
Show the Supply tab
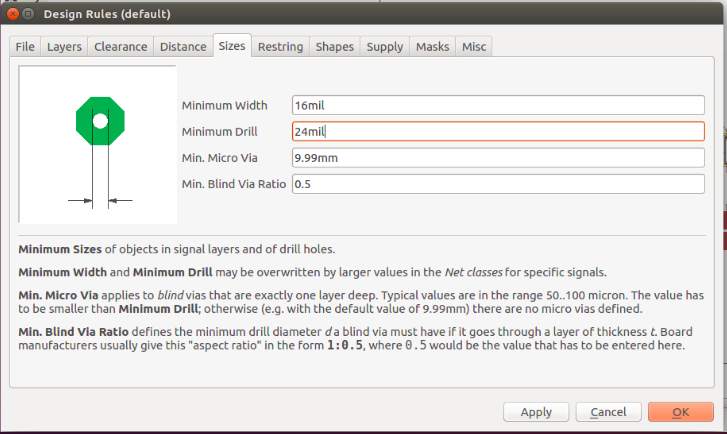pos(384,47)
